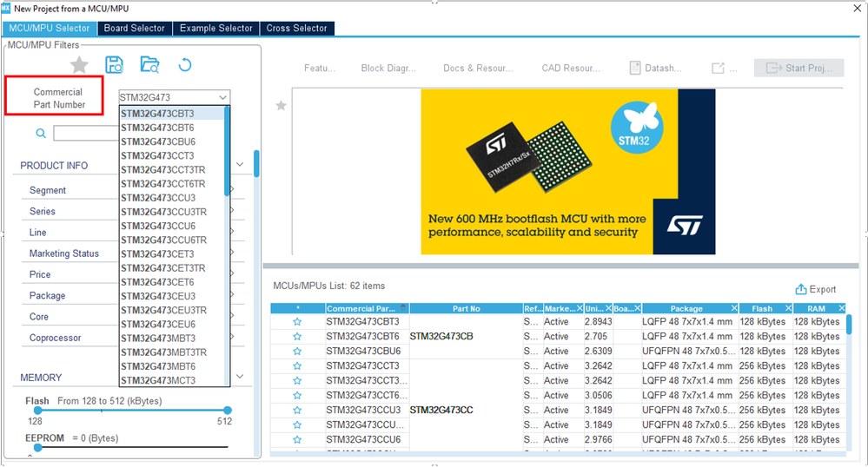The height and width of the screenshot is (467, 868).
Task: Switch to the Board Selector tab
Action: [135, 29]
